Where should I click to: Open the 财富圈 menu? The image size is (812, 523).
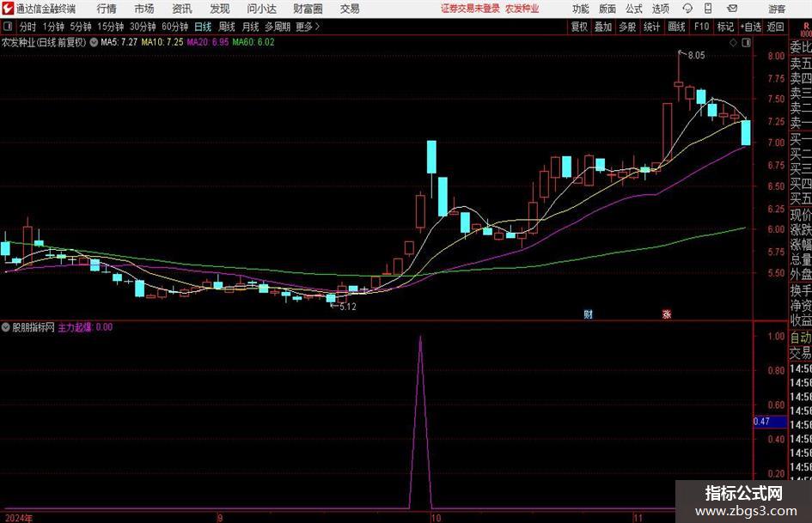coord(308,9)
